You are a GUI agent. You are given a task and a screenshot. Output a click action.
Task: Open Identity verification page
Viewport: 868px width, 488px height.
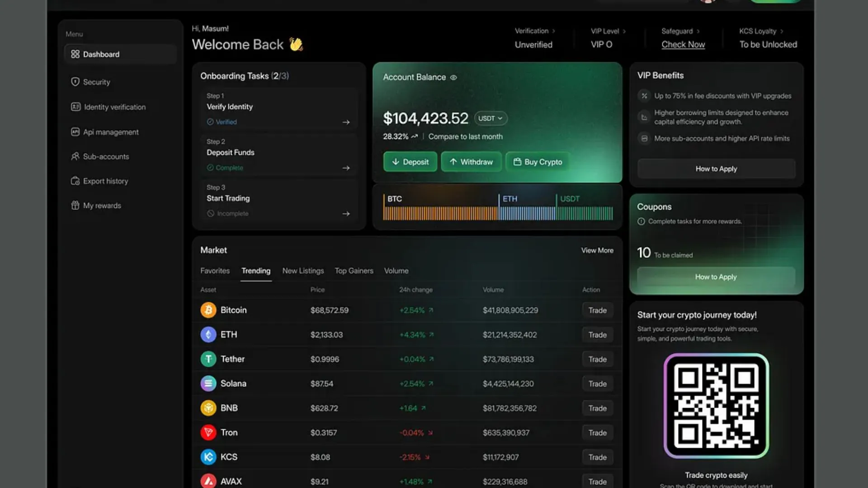[x=108, y=107]
